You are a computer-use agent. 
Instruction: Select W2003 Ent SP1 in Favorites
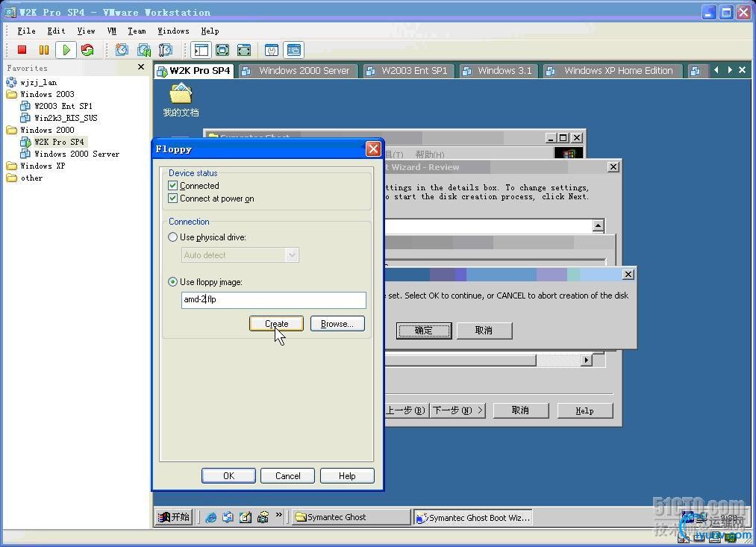pyautogui.click(x=63, y=106)
